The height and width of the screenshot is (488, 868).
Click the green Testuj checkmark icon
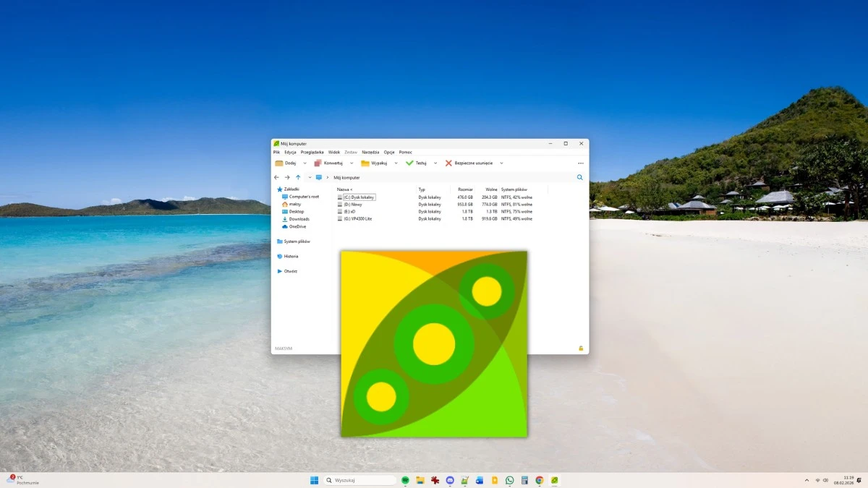coord(410,163)
